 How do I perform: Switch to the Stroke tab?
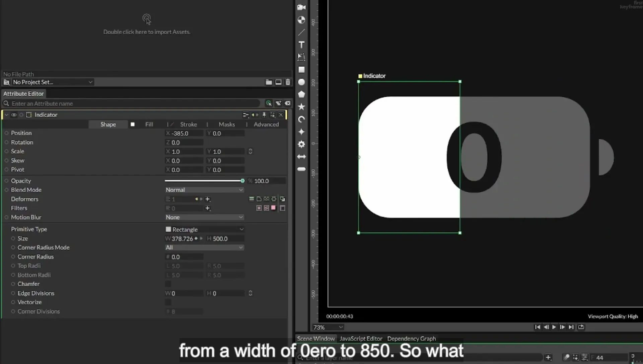point(189,124)
